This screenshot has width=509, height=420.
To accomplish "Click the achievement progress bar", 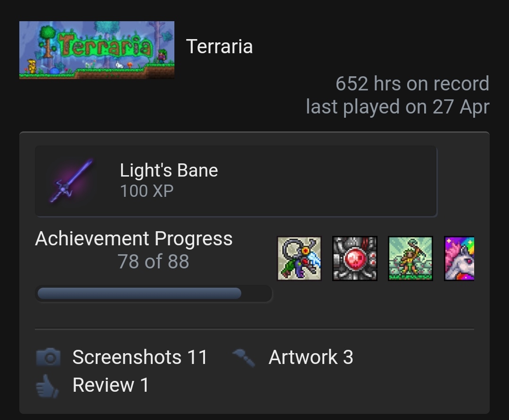I will (x=154, y=294).
